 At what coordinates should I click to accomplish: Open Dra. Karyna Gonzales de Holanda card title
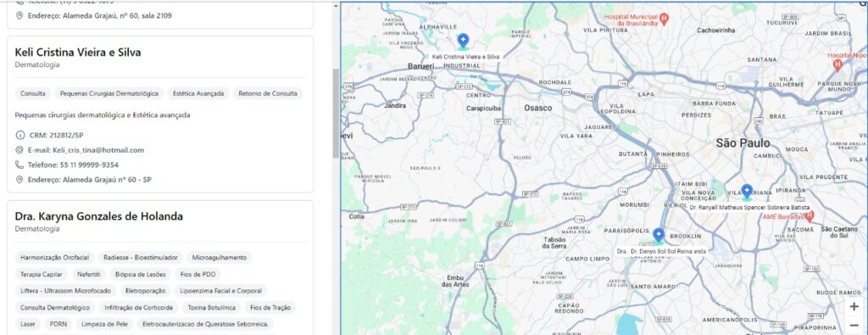[x=99, y=216]
